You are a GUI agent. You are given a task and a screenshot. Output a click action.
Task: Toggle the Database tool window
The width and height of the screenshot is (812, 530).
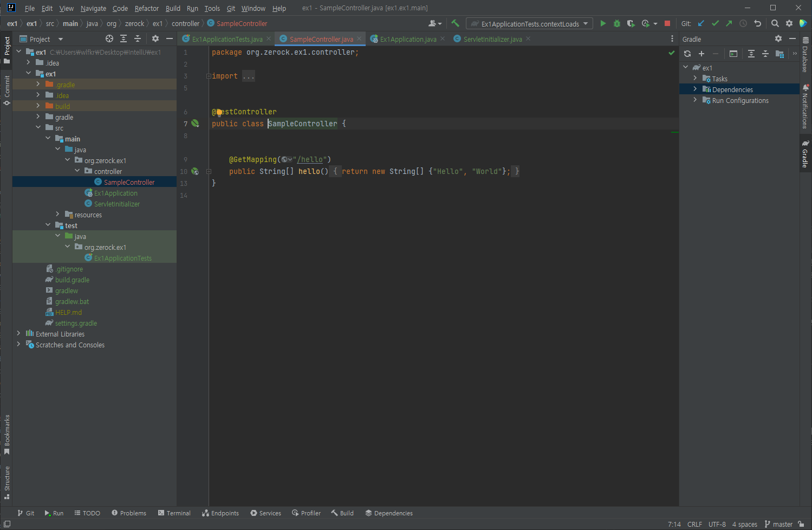[805, 54]
